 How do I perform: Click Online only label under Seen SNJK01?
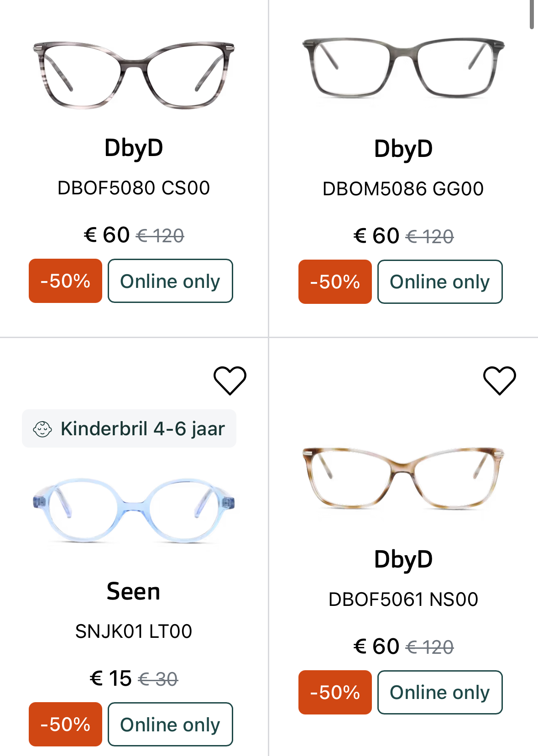pos(170,725)
